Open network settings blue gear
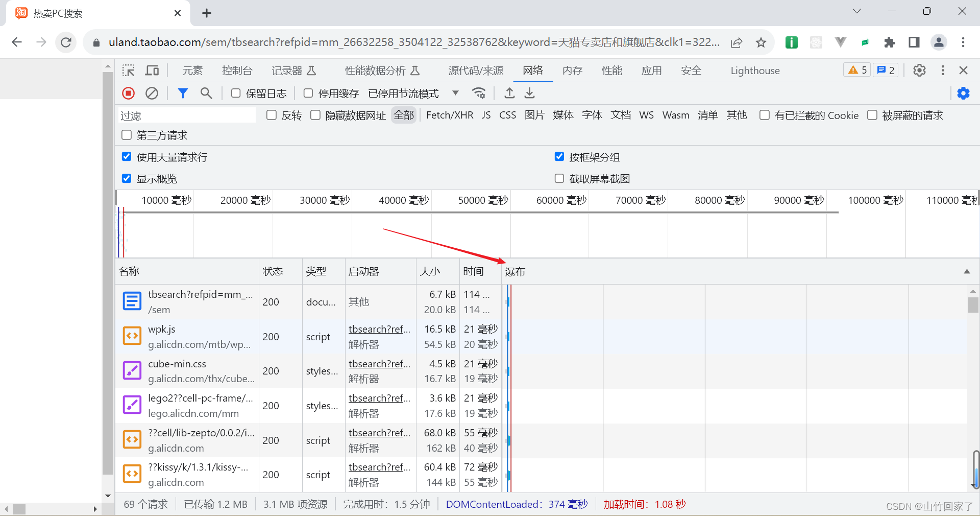Screen dimensions: 980x516 point(963,93)
